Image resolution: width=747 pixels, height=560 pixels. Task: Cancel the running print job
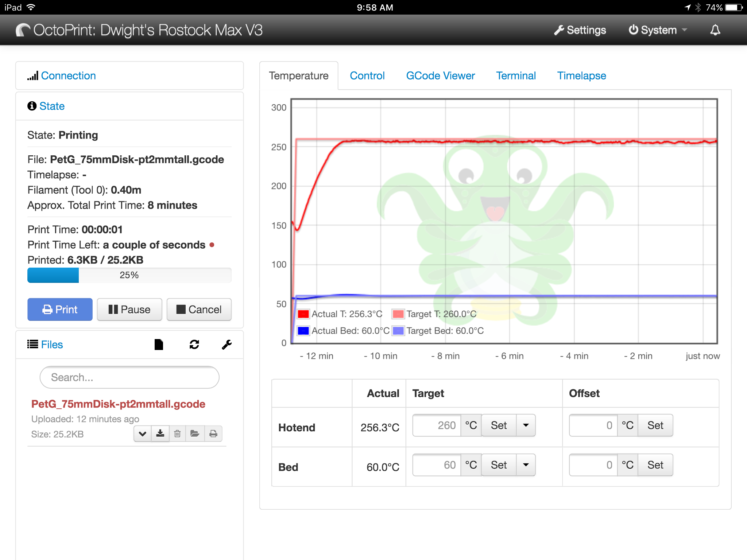[199, 310]
